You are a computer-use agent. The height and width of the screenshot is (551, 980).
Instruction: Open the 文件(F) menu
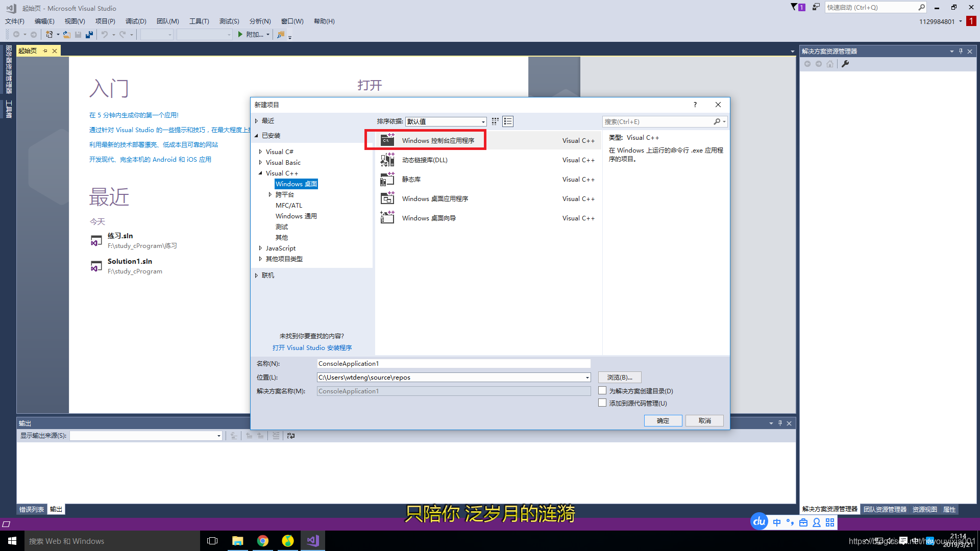click(x=15, y=21)
